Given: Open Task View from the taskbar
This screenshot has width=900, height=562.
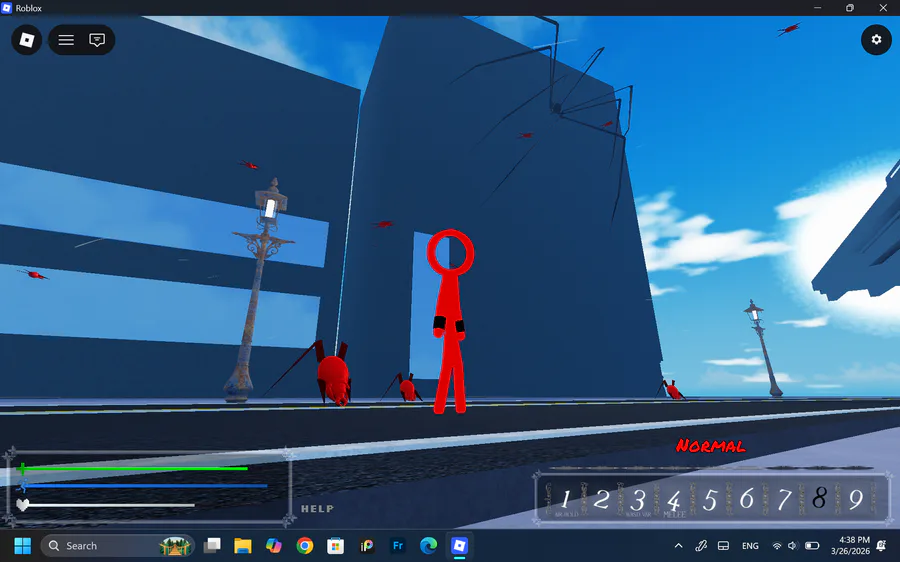Looking at the screenshot, I should [x=212, y=545].
